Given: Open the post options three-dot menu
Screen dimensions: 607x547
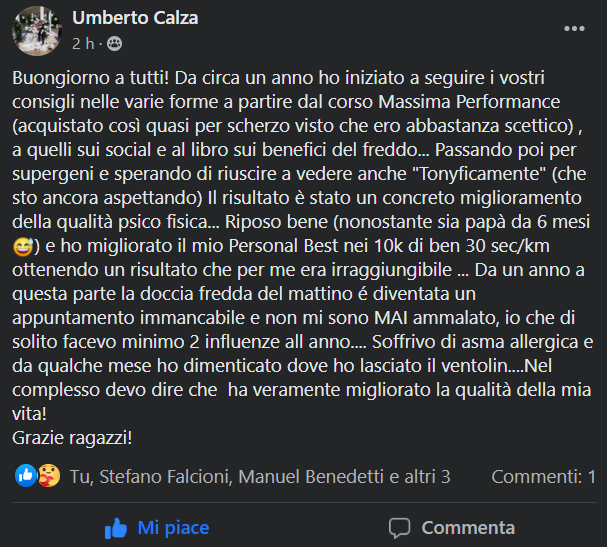Looking at the screenshot, I should 574,28.
